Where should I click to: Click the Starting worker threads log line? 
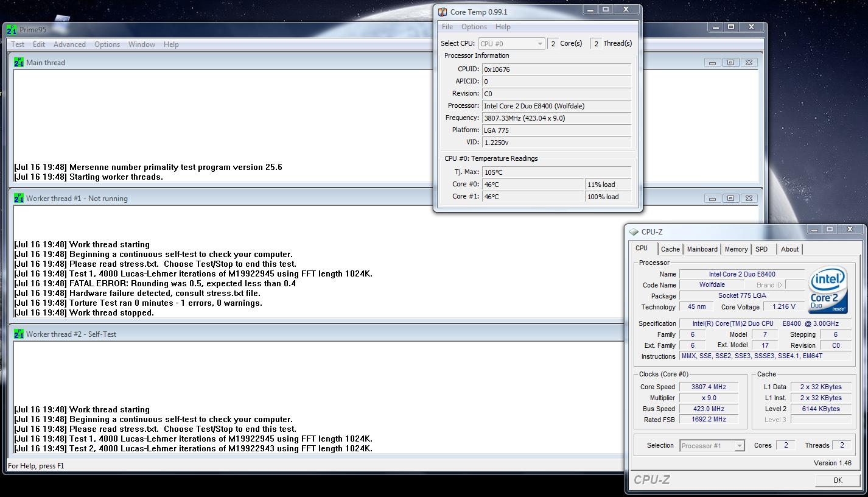click(x=89, y=177)
